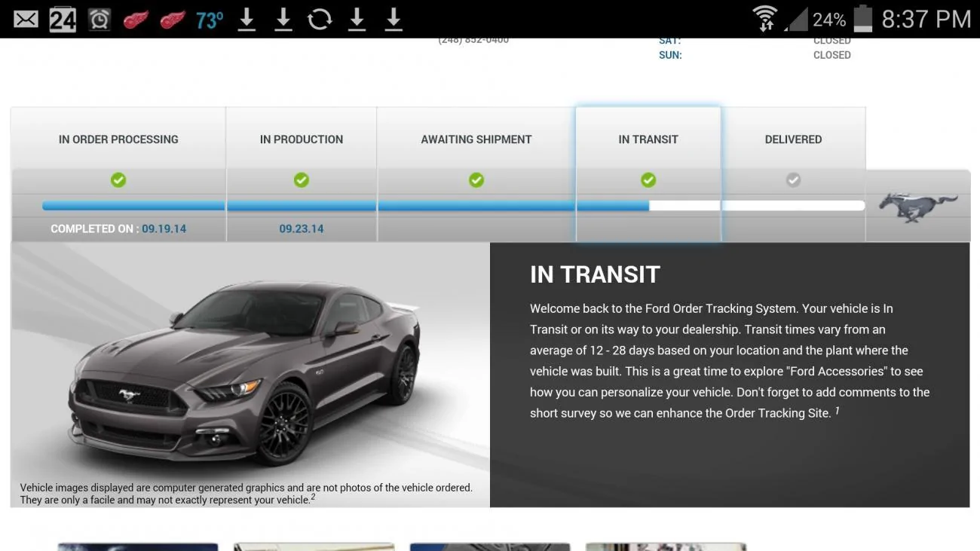Click green checkmark under Awaiting Shipment
The width and height of the screenshot is (980, 551).
(x=476, y=180)
